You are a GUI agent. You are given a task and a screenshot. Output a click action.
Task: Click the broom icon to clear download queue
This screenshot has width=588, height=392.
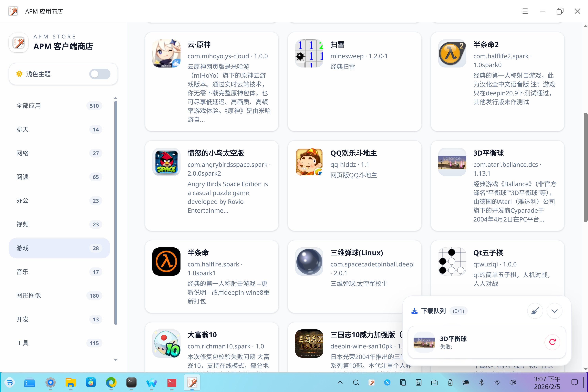click(535, 311)
